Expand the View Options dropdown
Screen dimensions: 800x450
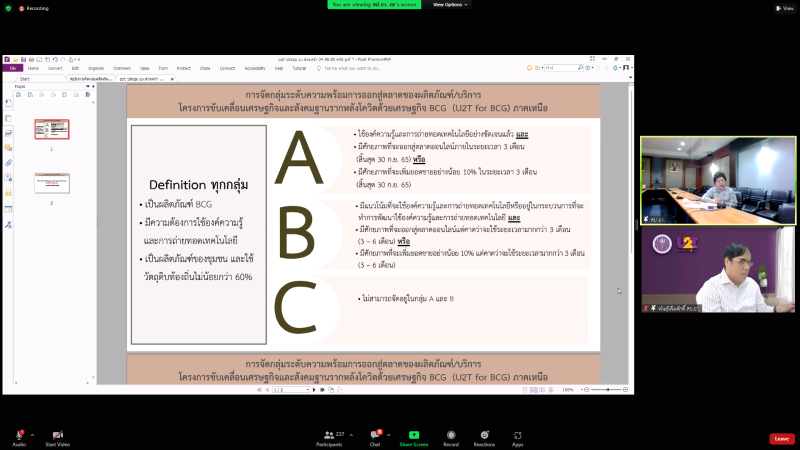coord(447,5)
